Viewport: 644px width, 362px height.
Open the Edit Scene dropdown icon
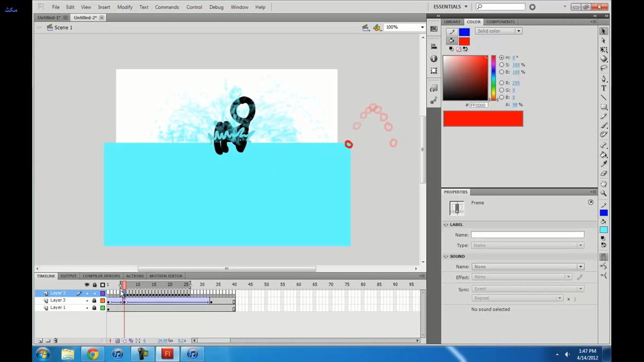366,28
